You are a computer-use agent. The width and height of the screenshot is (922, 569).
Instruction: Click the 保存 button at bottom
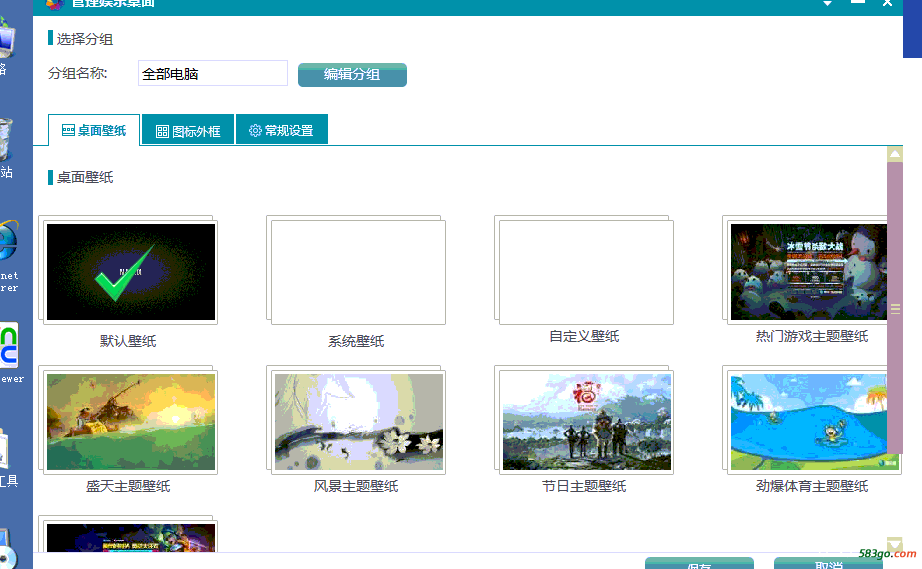699,564
